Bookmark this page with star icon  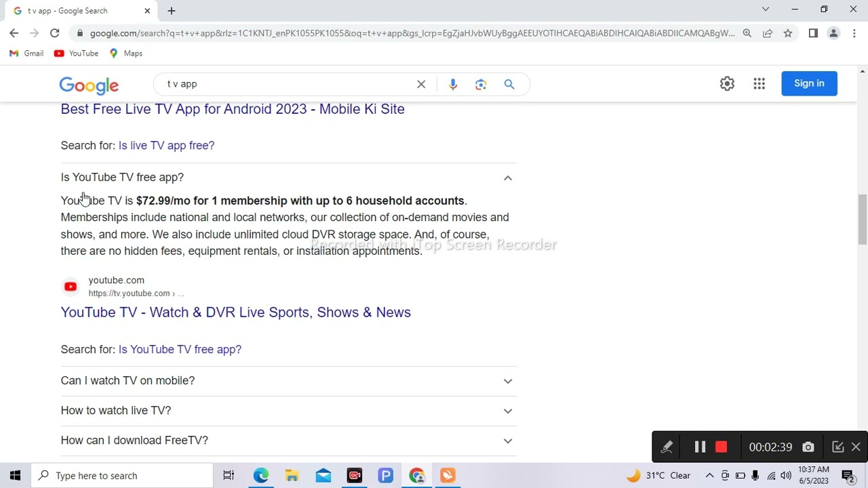tap(787, 33)
